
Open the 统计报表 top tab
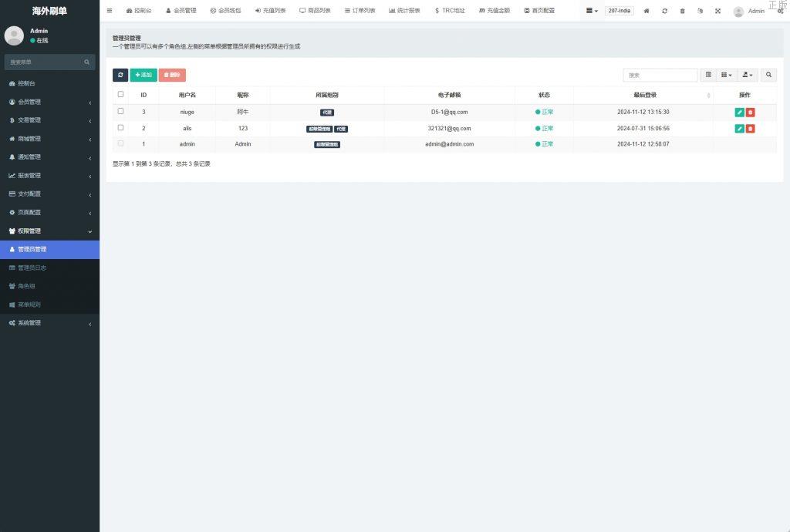tap(404, 11)
